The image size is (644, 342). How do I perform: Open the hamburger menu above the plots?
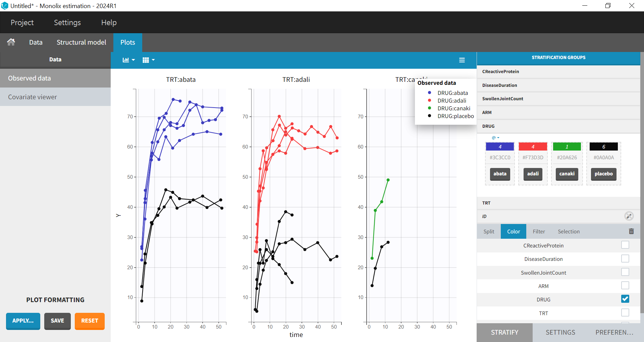click(x=462, y=60)
